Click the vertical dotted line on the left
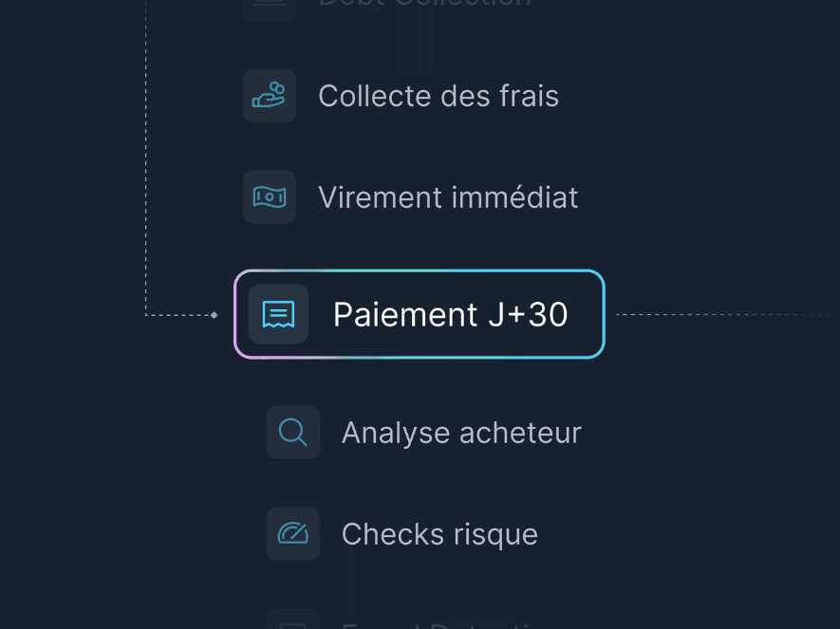Screen dimensions: 840x629 [146, 157]
